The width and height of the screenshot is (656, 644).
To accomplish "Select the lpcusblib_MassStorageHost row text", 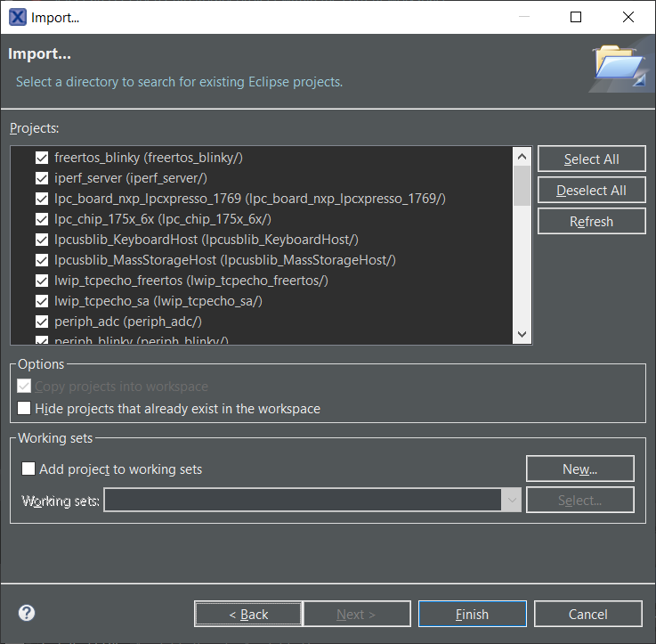I will (225, 260).
